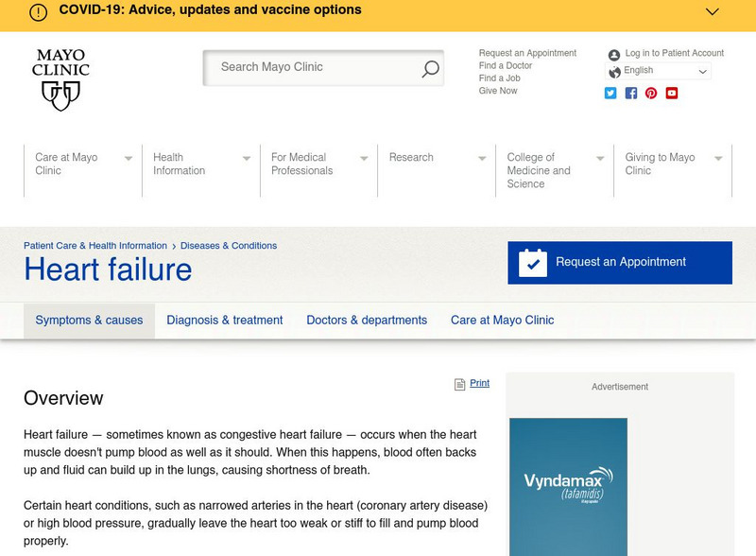Click the blue Request an Appointment button
The height and width of the screenshot is (556, 756).
620,263
